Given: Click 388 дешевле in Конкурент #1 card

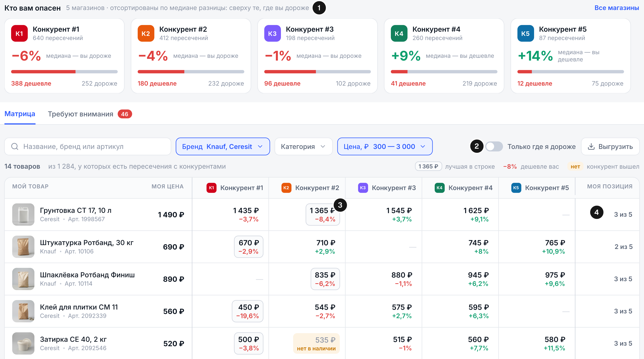Looking at the screenshot, I should pyautogui.click(x=31, y=84).
